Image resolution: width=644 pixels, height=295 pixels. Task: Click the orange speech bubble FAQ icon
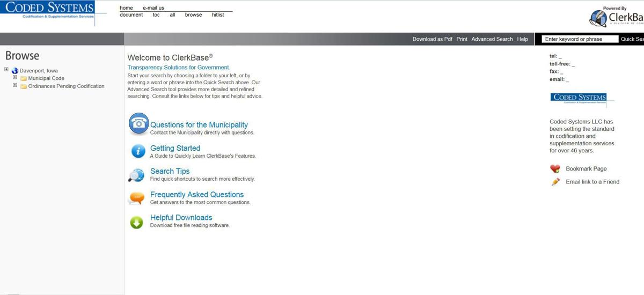click(x=136, y=198)
